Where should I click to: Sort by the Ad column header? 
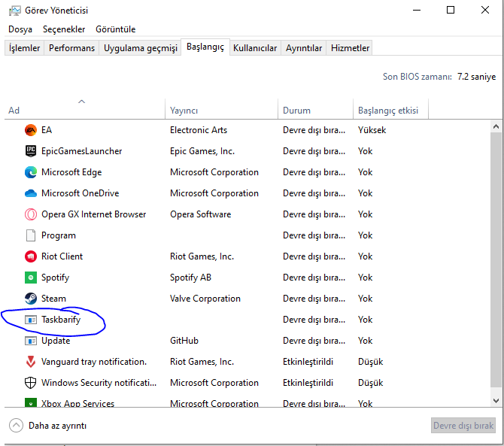85,109
